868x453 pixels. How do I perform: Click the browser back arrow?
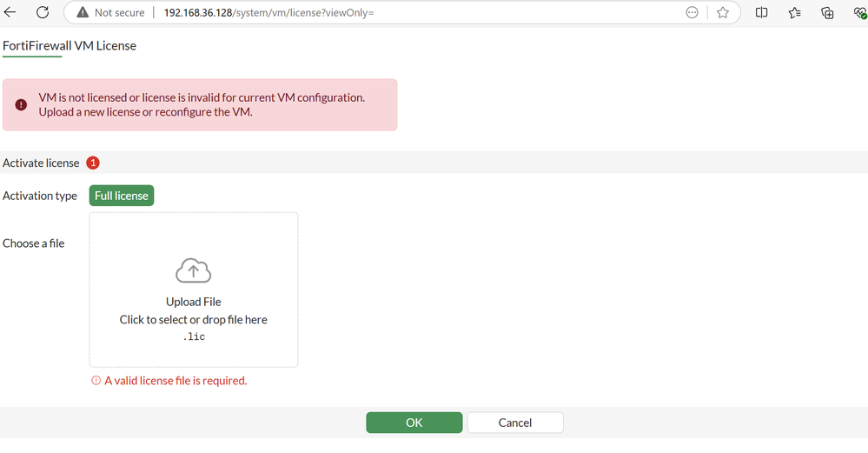pyautogui.click(x=10, y=12)
